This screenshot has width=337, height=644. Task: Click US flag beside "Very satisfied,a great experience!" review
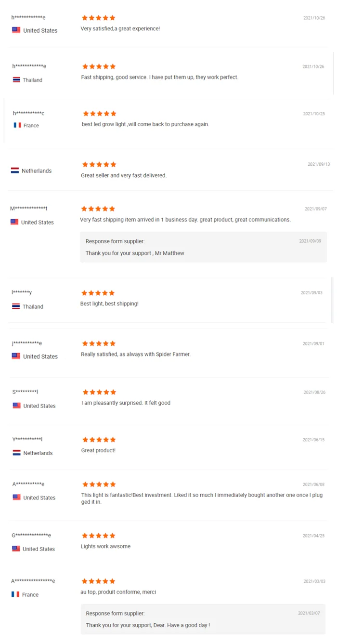click(x=16, y=30)
